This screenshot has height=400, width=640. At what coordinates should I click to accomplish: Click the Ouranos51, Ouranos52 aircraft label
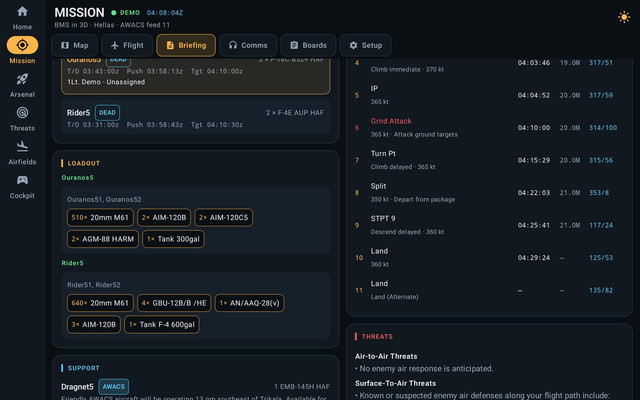pos(104,200)
